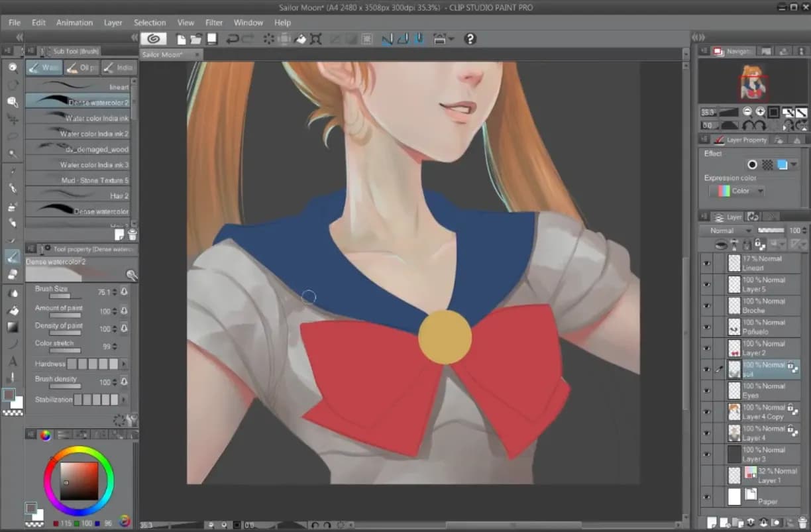Toggle visibility of the Pañuelo layer

[706, 327]
